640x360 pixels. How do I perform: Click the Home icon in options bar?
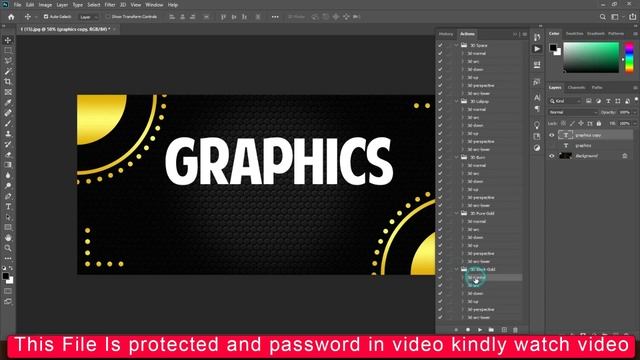coord(11,17)
